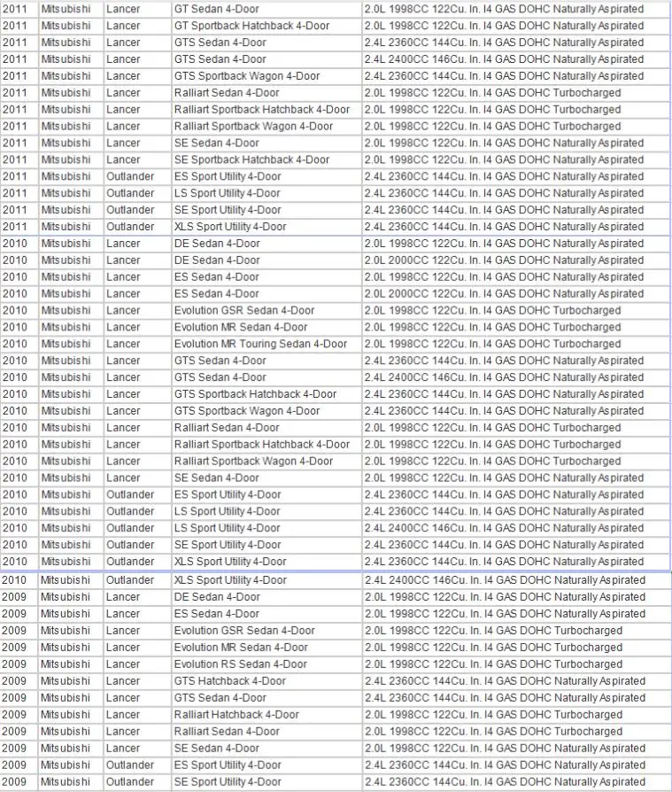Viewport: 672px width, 792px height.
Task: Select the 2400CC engine cell in 2010 GTS Sedan row
Action: [x=516, y=377]
